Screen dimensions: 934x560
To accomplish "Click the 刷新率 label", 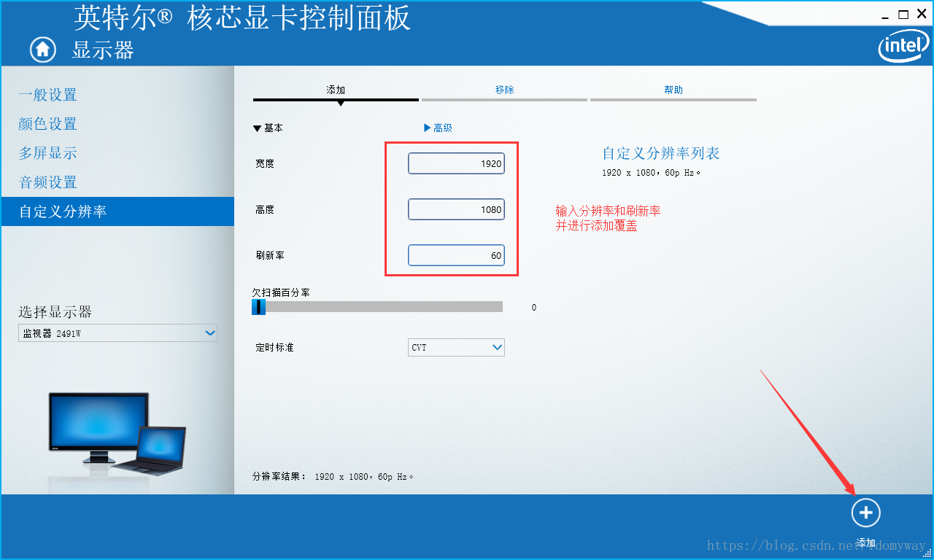I will click(270, 255).
